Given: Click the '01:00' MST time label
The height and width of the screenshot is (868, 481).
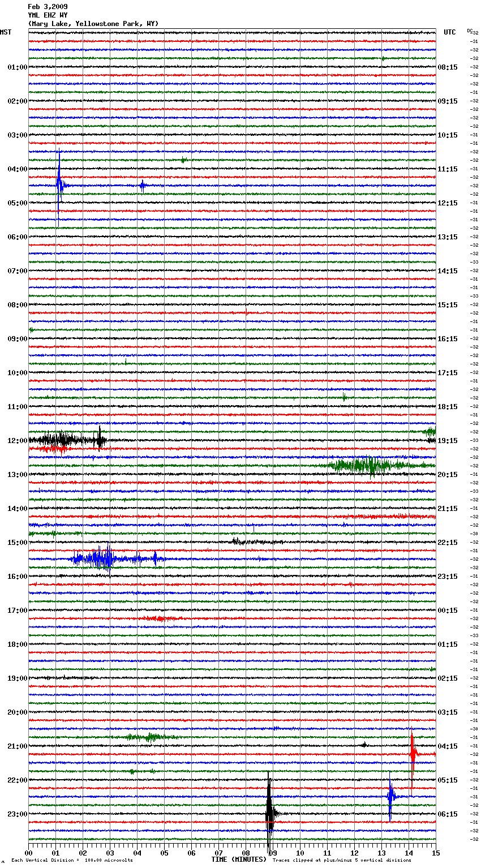Looking at the screenshot, I should point(17,67).
